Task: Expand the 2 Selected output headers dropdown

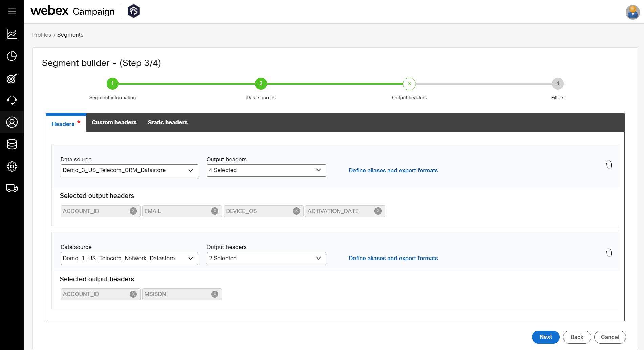Action: pyautogui.click(x=266, y=258)
